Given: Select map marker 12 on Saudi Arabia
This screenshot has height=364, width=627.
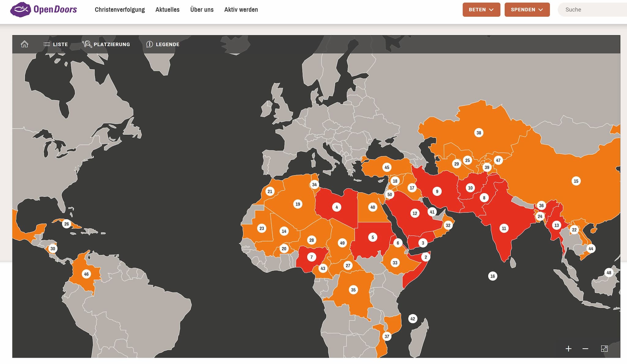Looking at the screenshot, I should click(415, 213).
